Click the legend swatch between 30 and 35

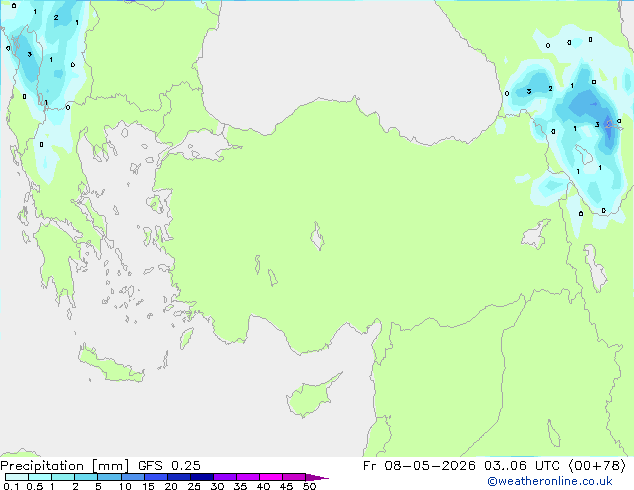[x=225, y=477]
